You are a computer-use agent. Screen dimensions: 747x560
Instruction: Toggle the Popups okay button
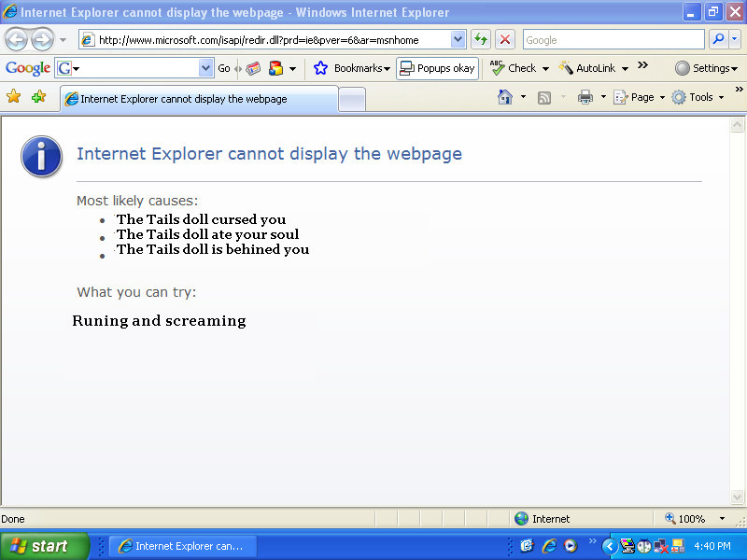[x=437, y=68]
